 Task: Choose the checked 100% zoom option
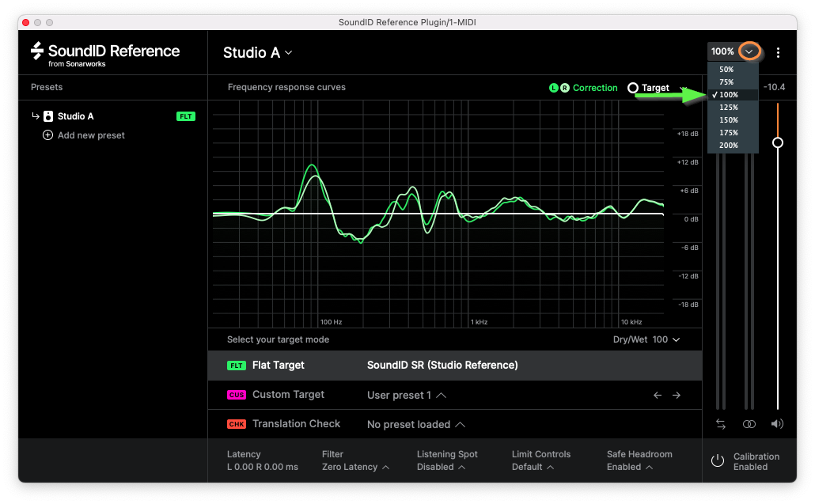coord(733,95)
